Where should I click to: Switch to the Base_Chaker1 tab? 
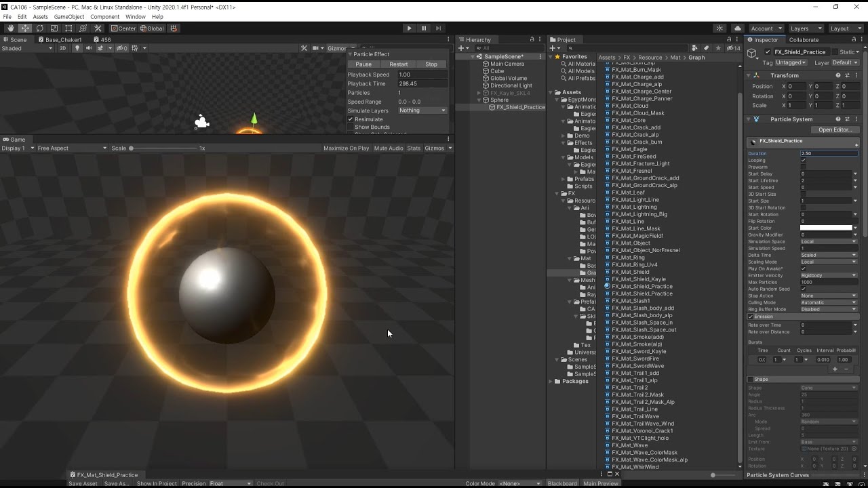[x=59, y=40]
